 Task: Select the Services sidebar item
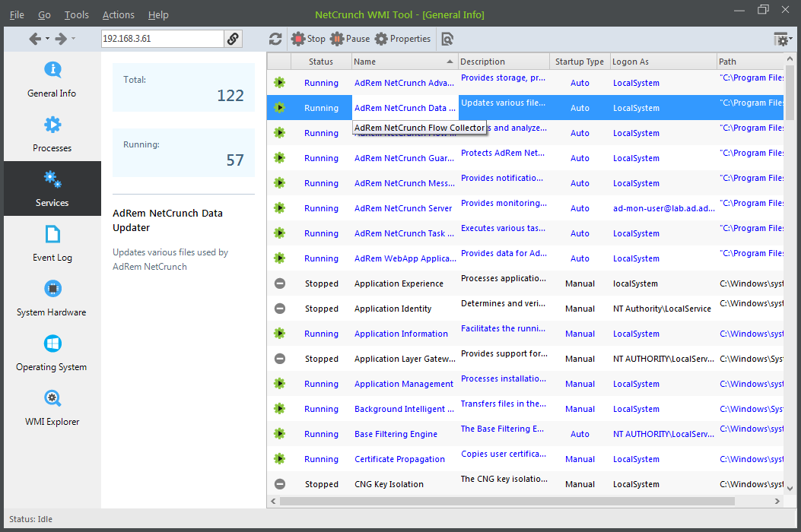52,188
